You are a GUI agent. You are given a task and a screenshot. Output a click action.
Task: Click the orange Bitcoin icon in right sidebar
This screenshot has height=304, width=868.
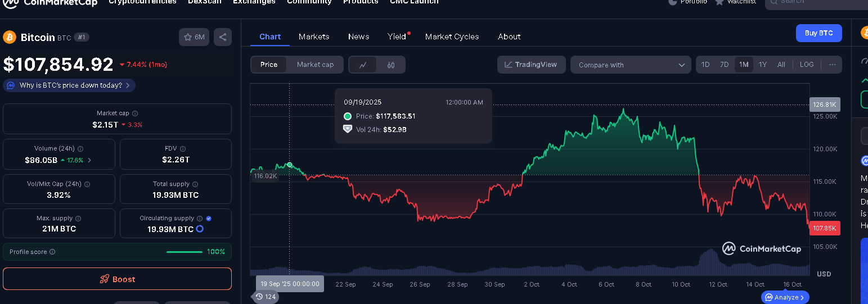[865, 33]
